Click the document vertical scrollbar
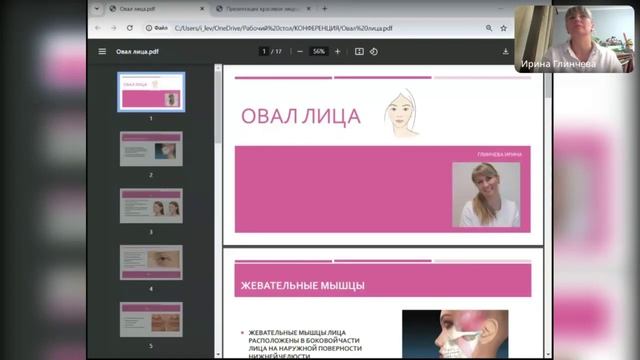Viewport: 640px width, 360px height. point(548,86)
